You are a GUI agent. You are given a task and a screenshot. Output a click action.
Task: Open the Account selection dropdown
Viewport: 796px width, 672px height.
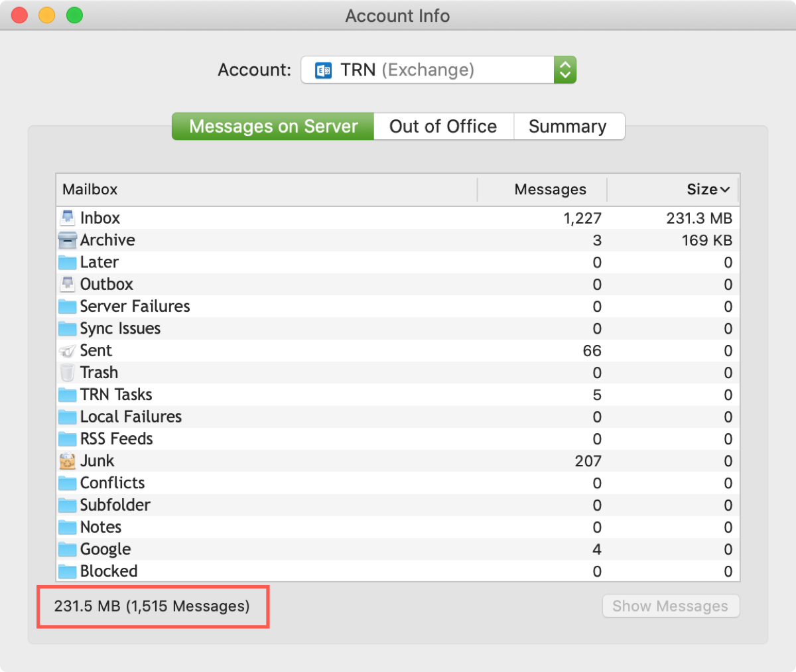coord(564,70)
